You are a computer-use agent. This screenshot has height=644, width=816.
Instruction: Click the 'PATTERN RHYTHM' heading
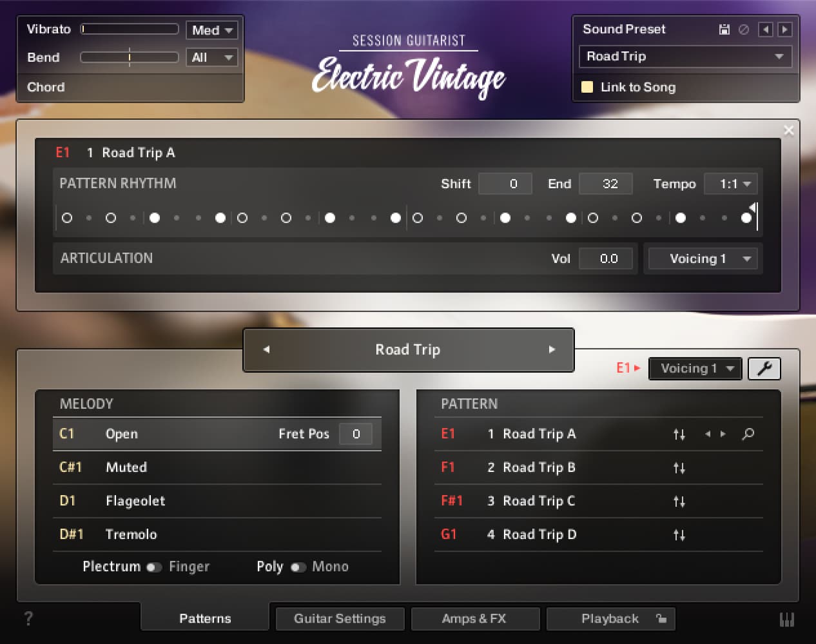tap(118, 183)
